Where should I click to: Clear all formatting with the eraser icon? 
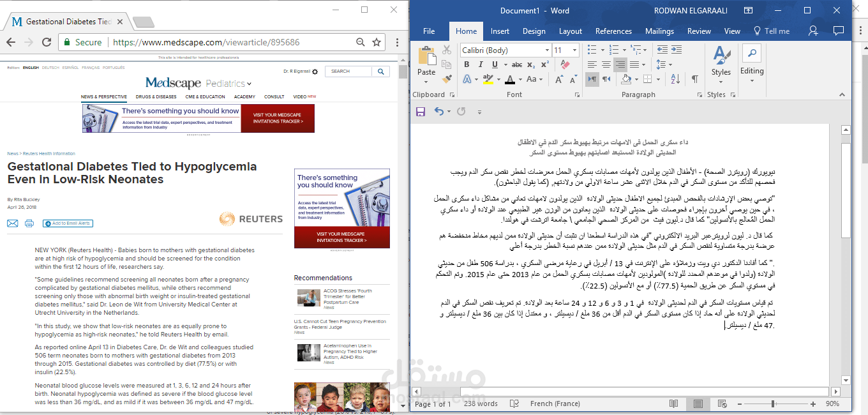point(564,64)
